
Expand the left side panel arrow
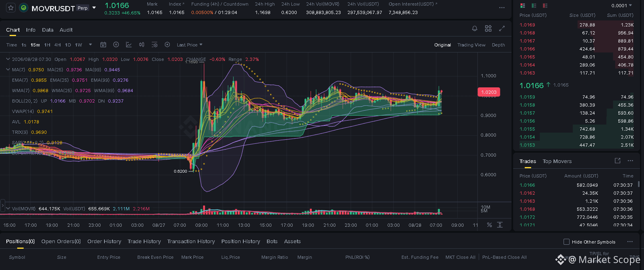(x=2, y=206)
